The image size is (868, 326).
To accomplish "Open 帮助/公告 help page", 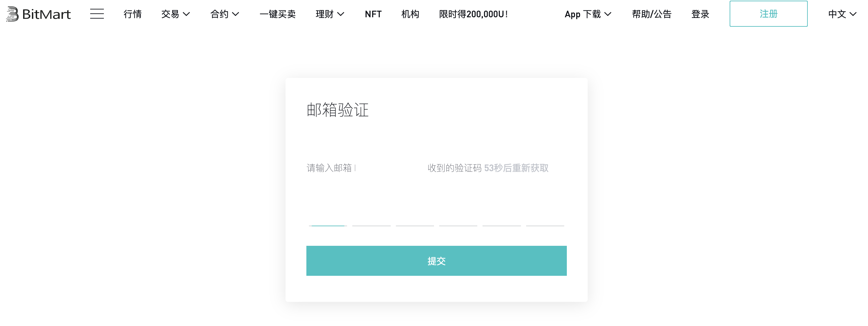I will click(x=651, y=14).
